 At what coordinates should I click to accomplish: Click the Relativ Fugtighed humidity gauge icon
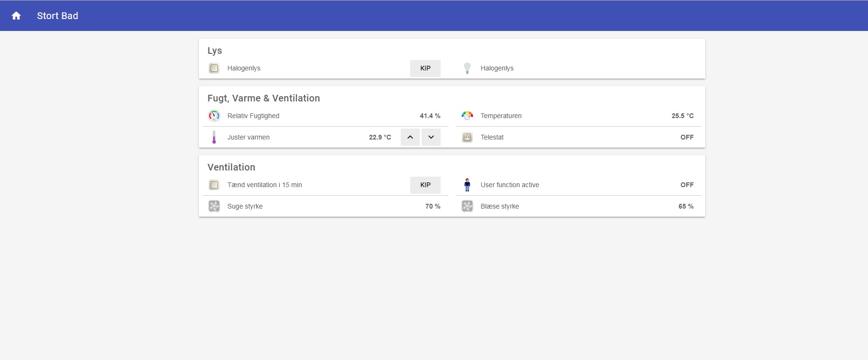click(214, 116)
